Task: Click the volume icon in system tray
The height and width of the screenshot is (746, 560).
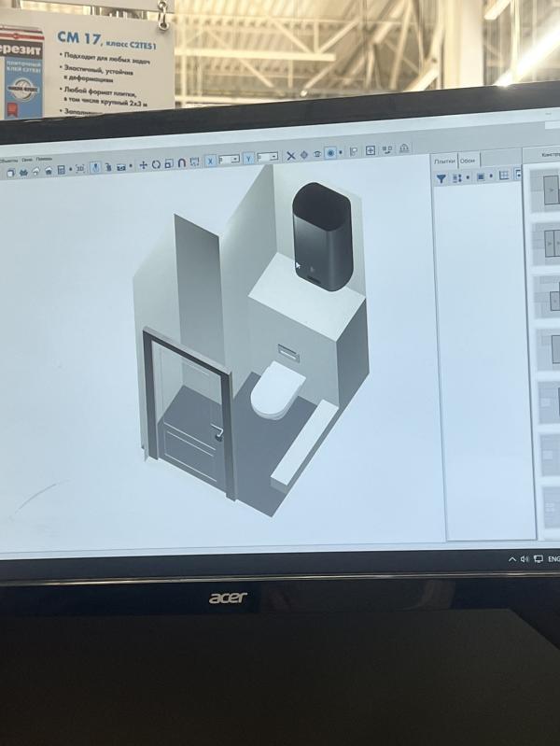Action: 525,558
